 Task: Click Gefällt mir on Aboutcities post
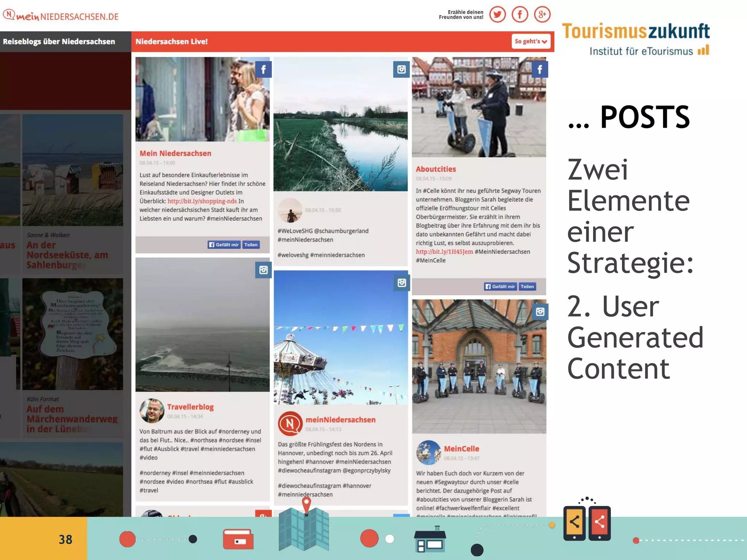(x=500, y=287)
